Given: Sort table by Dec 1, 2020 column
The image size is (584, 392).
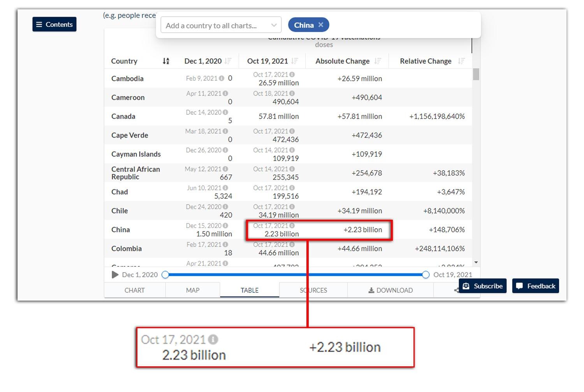Looking at the screenshot, I should 228,61.
